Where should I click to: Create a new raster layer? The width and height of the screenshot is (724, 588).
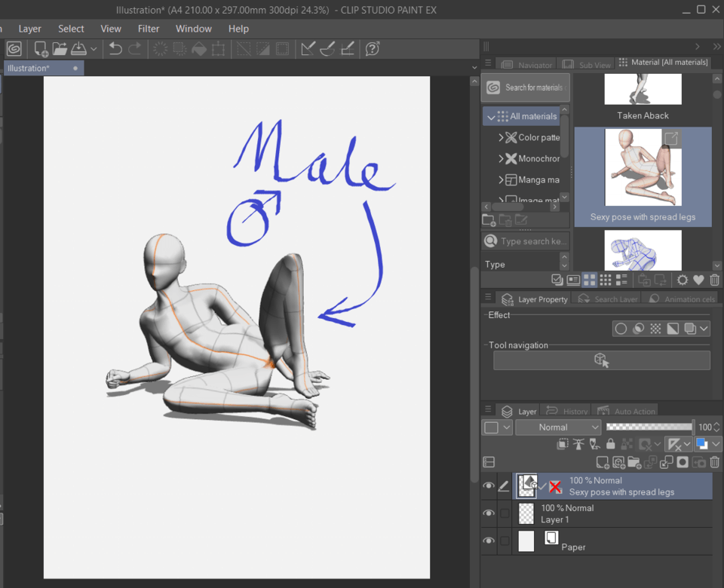tap(602, 462)
